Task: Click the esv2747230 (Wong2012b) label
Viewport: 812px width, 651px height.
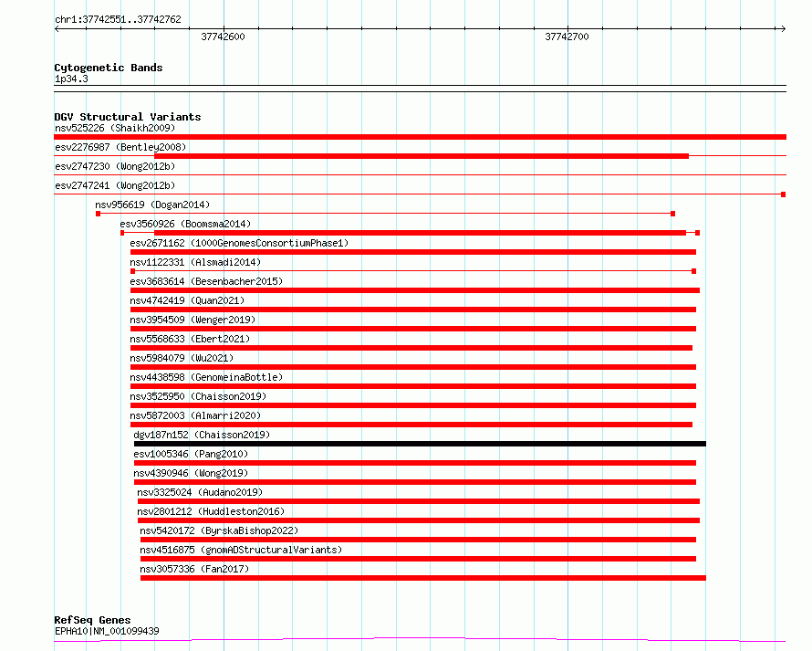Action: click(x=115, y=166)
